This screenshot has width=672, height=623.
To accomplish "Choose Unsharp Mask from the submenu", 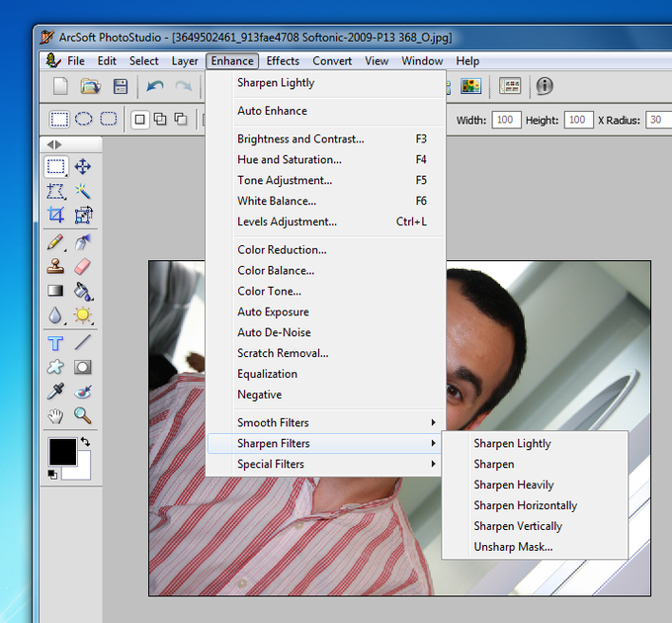I will [x=513, y=547].
